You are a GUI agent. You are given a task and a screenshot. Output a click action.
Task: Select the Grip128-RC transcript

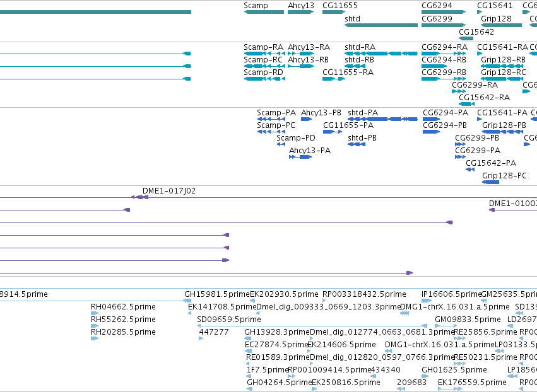click(502, 79)
